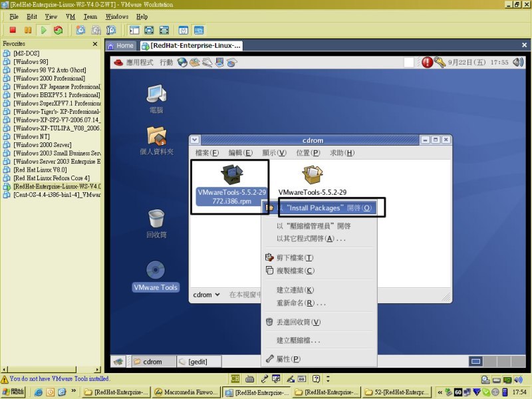Open the language bar options arrows
532x399 pixels.
coord(328,379)
